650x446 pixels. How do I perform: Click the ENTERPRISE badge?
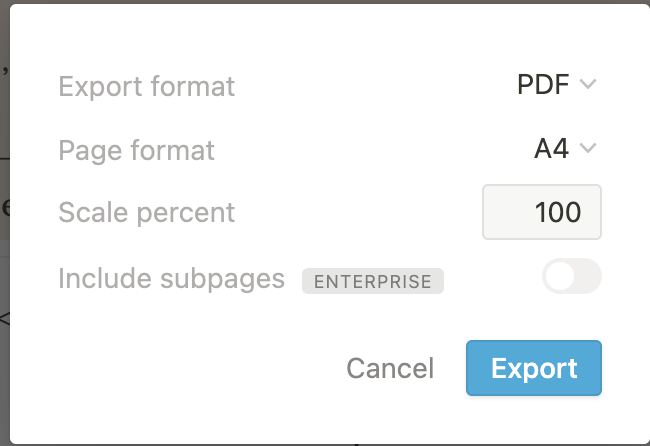(372, 281)
